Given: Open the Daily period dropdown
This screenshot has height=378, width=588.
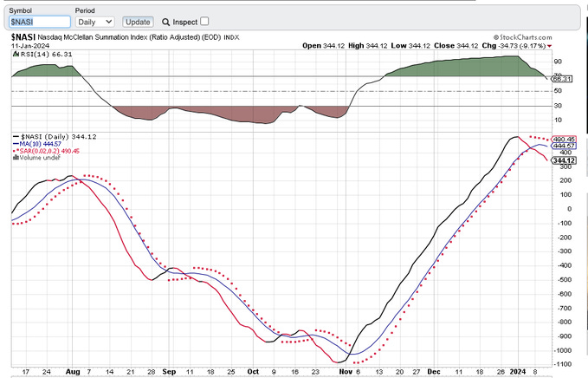Looking at the screenshot, I should tap(95, 22).
